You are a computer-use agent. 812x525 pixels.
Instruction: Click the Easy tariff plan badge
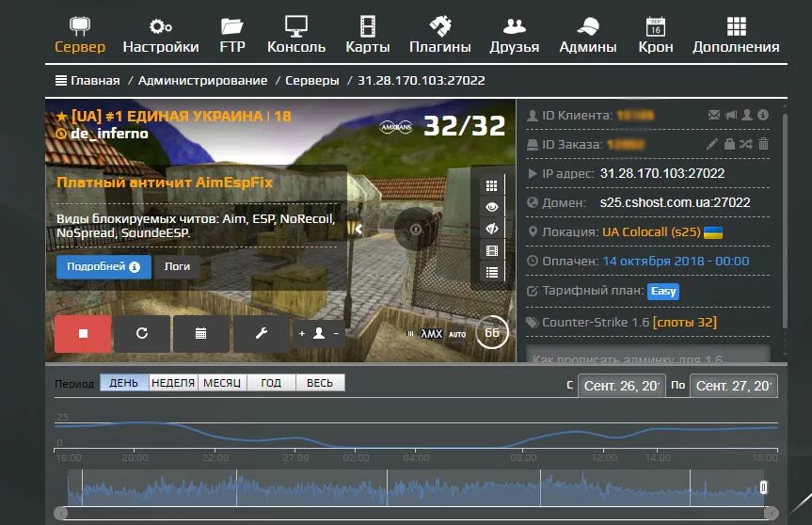pos(662,291)
